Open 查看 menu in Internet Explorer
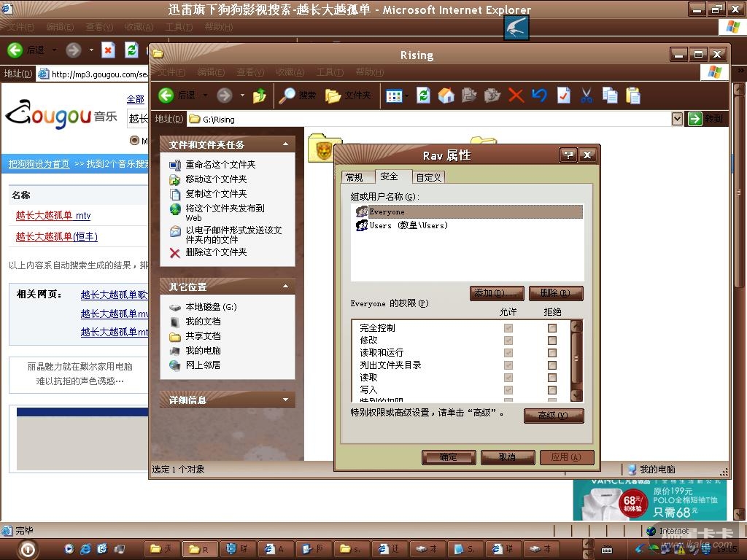The image size is (747, 560). [99, 27]
